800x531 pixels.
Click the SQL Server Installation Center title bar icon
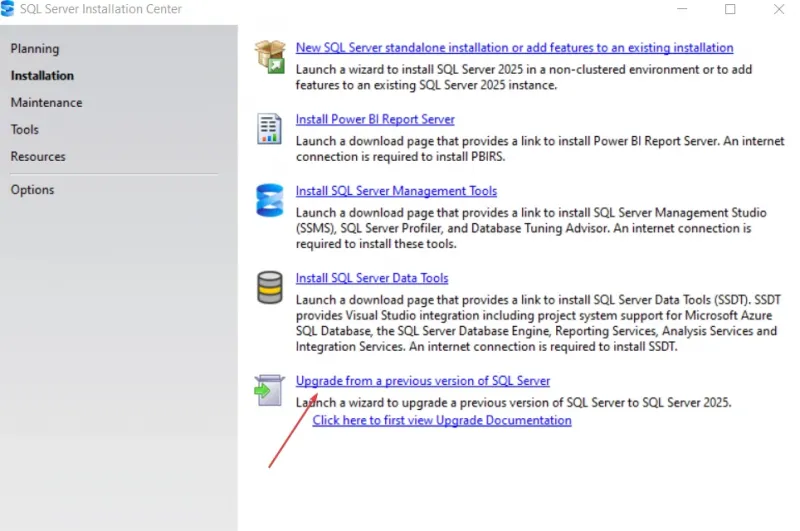click(9, 9)
